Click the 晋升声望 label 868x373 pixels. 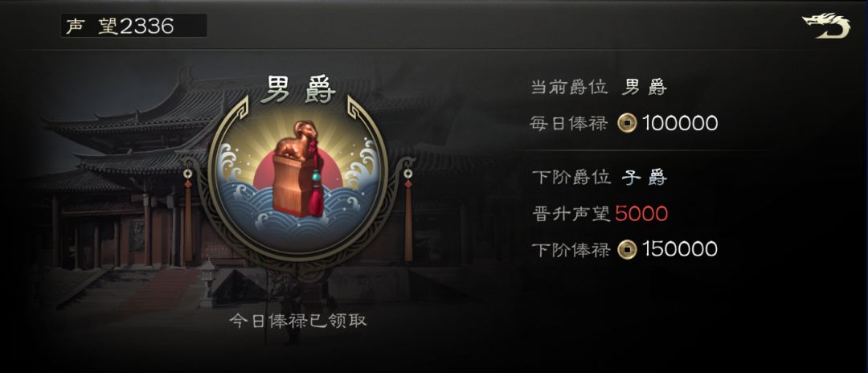(x=571, y=214)
